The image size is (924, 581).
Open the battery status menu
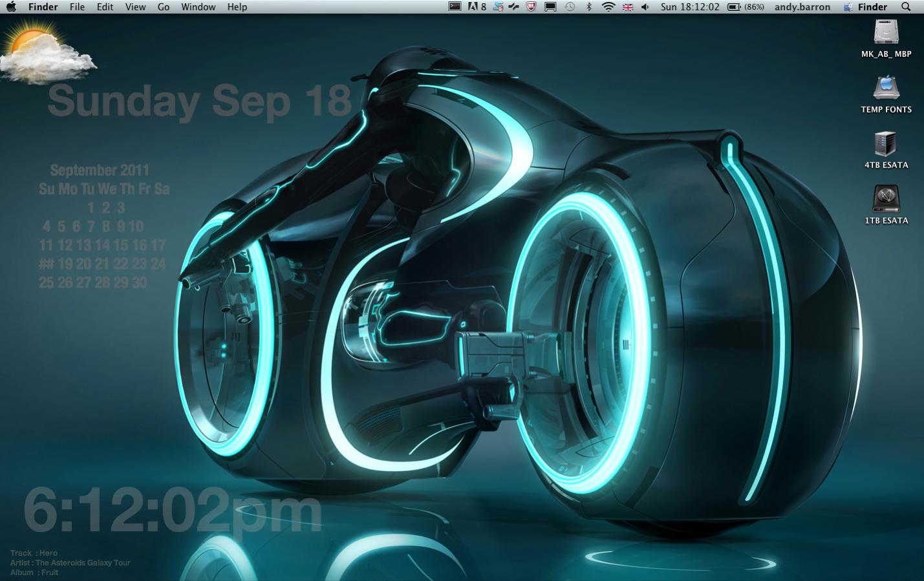[734, 6]
